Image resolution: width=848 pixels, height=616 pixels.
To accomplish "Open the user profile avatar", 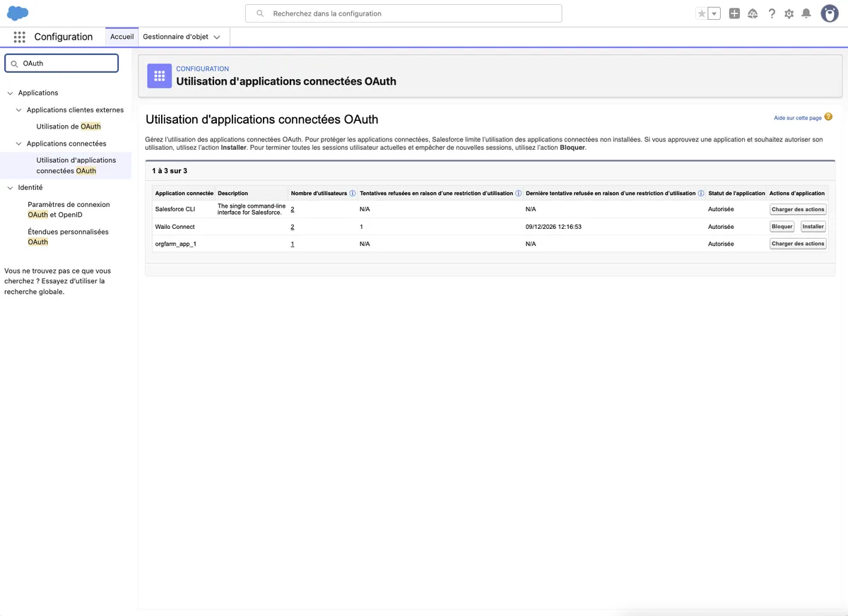I will click(830, 13).
